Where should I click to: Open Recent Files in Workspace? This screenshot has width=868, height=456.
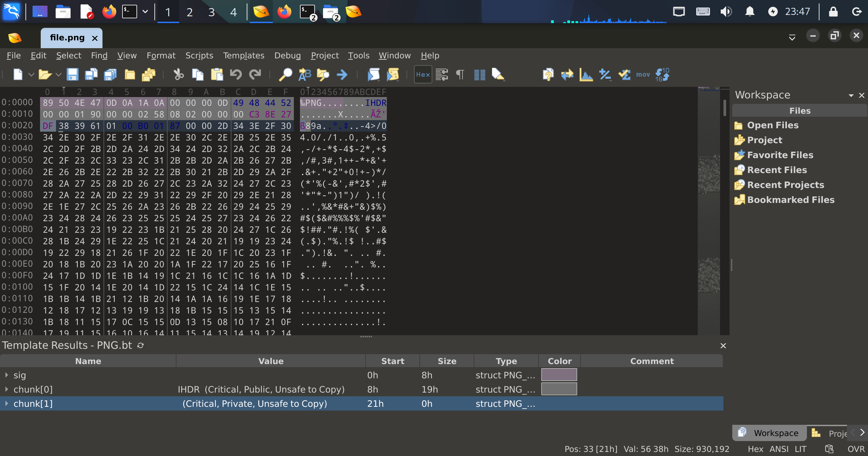(x=777, y=170)
